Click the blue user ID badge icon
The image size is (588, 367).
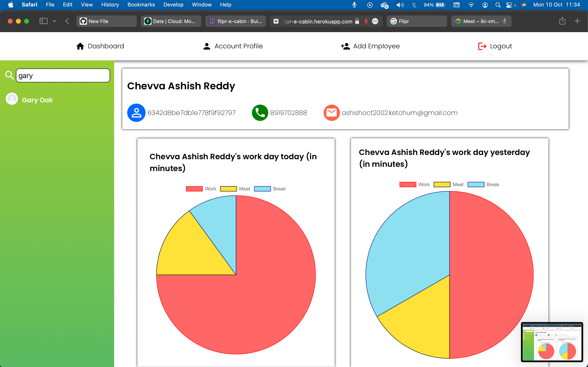click(x=136, y=113)
